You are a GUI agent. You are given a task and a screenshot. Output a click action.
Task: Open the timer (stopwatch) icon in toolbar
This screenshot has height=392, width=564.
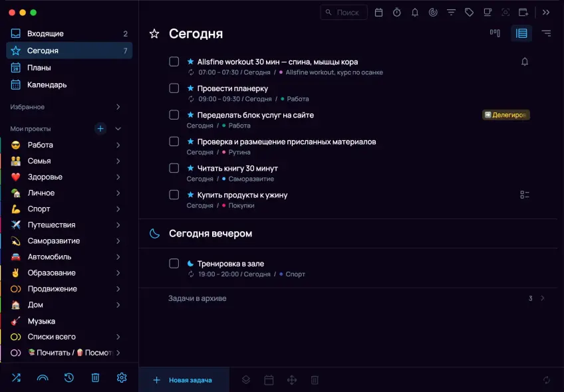coord(396,13)
